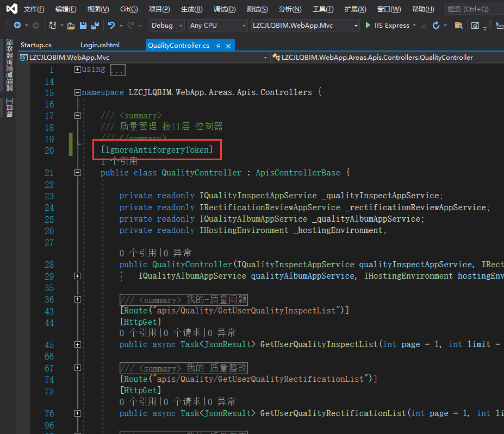Image resolution: width=504 pixels, height=434 pixels.
Task: Switch to the Startup.cs tab
Action: tap(35, 46)
